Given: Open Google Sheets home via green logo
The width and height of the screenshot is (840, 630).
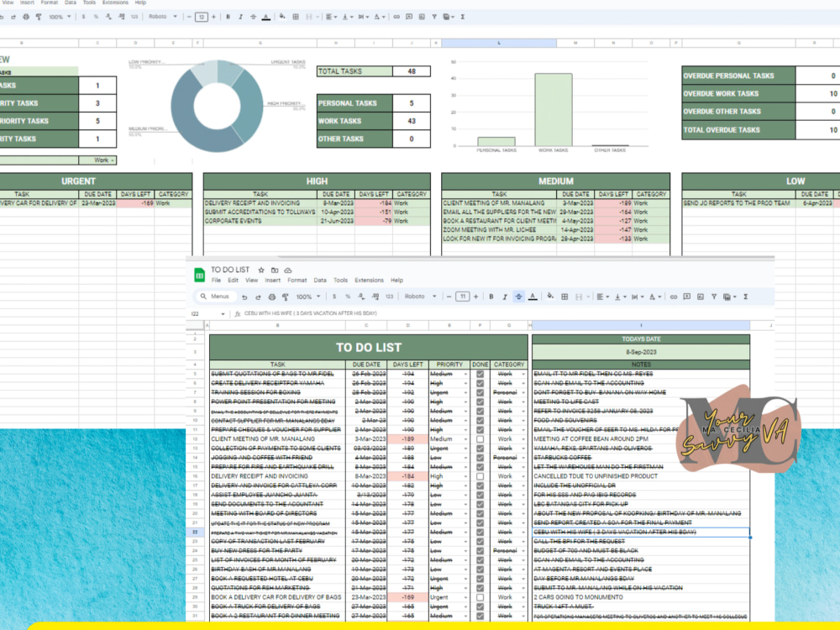Looking at the screenshot, I should (x=199, y=276).
